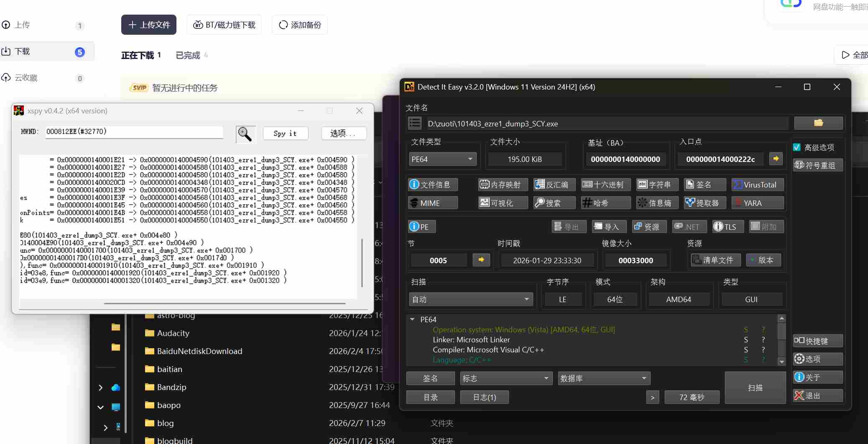Select the BaiduNetdiskDownload folder
Image resolution: width=868 pixels, height=444 pixels.
[x=199, y=351]
